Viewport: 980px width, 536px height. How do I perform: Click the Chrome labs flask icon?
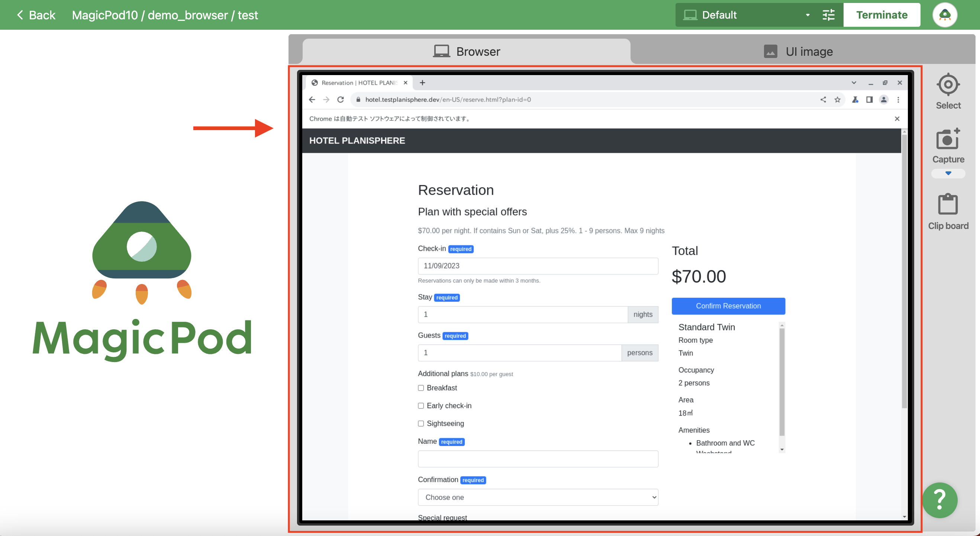point(855,100)
